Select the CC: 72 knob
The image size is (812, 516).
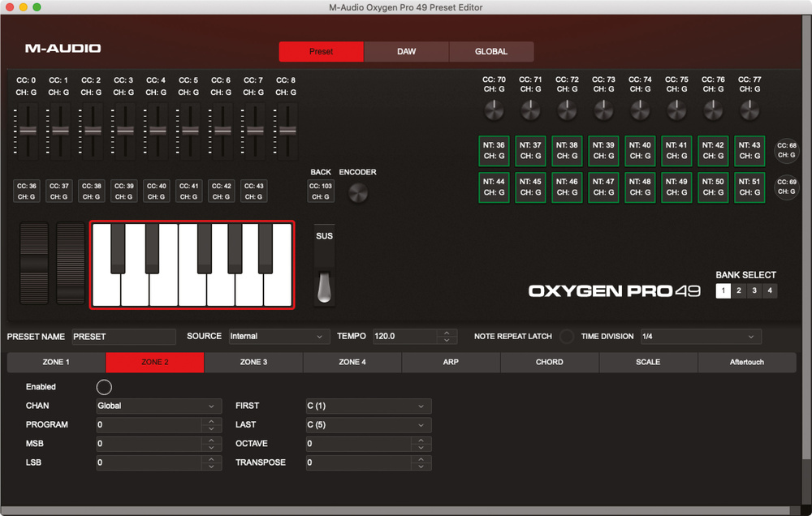pyautogui.click(x=567, y=110)
